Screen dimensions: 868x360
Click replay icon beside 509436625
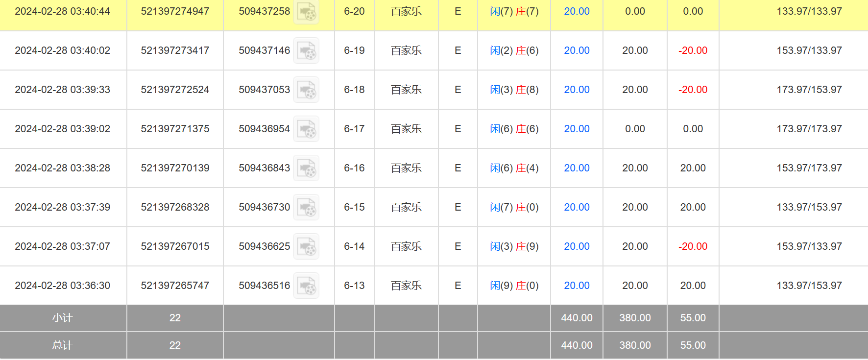(x=306, y=246)
